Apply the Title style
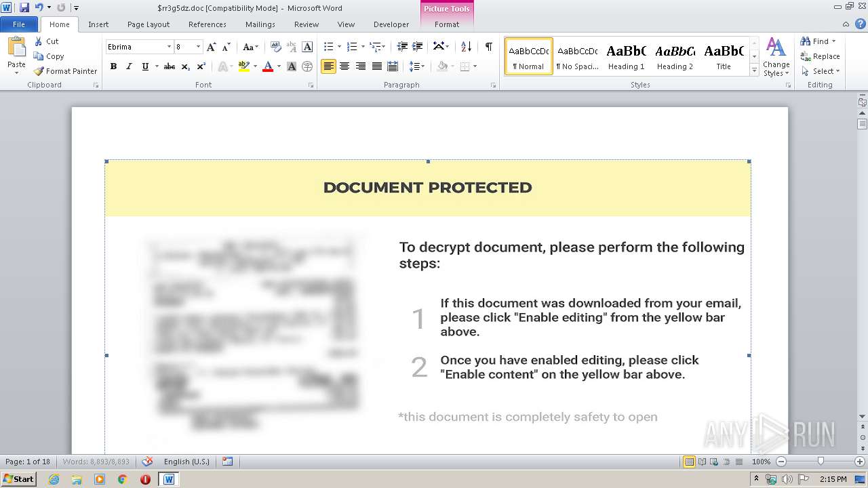The width and height of the screenshot is (868, 488). click(x=724, y=56)
